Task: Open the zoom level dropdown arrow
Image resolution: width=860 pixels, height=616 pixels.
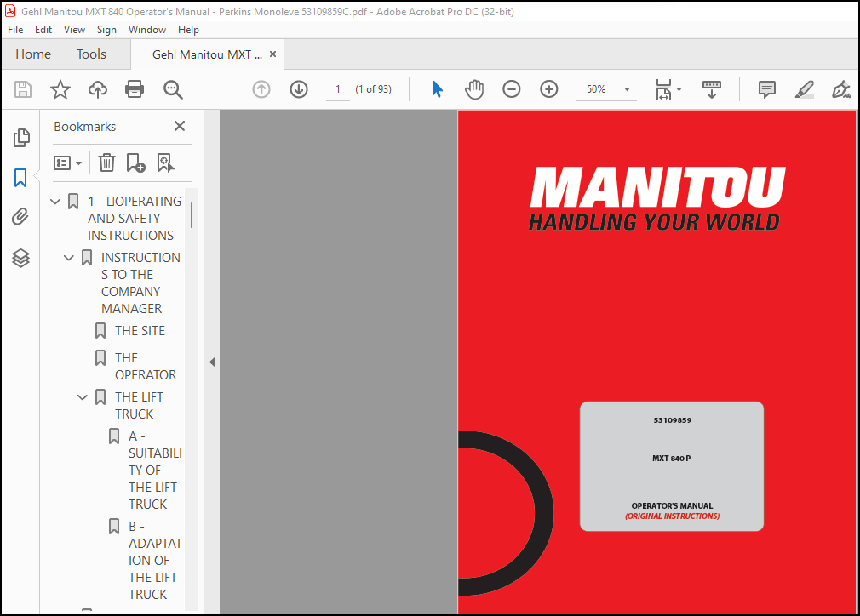Action: [627, 89]
